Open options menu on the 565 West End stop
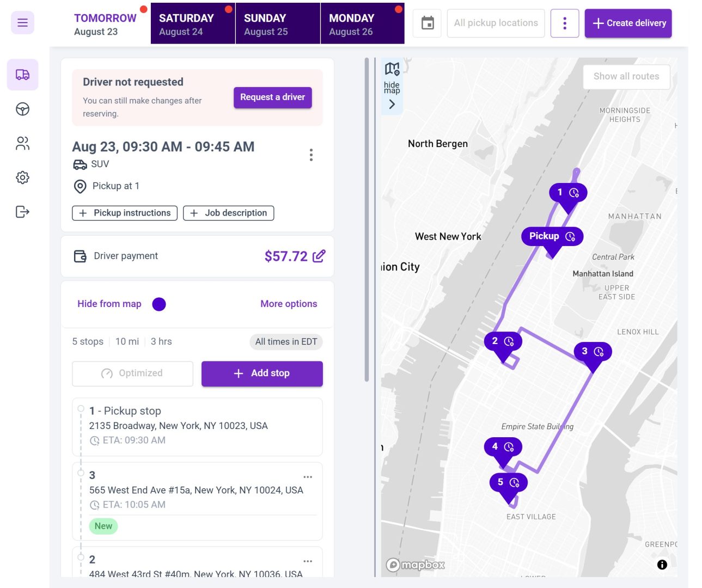This screenshot has width=702, height=588. [x=308, y=476]
